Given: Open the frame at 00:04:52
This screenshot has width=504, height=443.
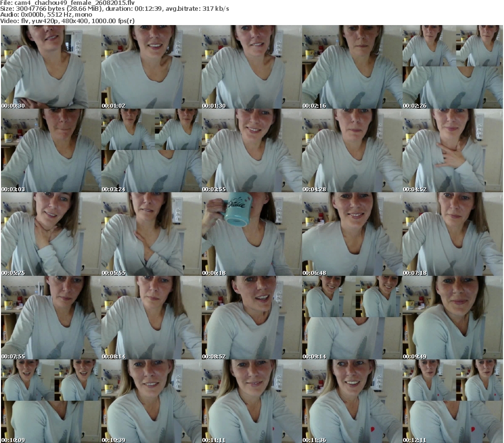Looking at the screenshot, I should pos(453,150).
